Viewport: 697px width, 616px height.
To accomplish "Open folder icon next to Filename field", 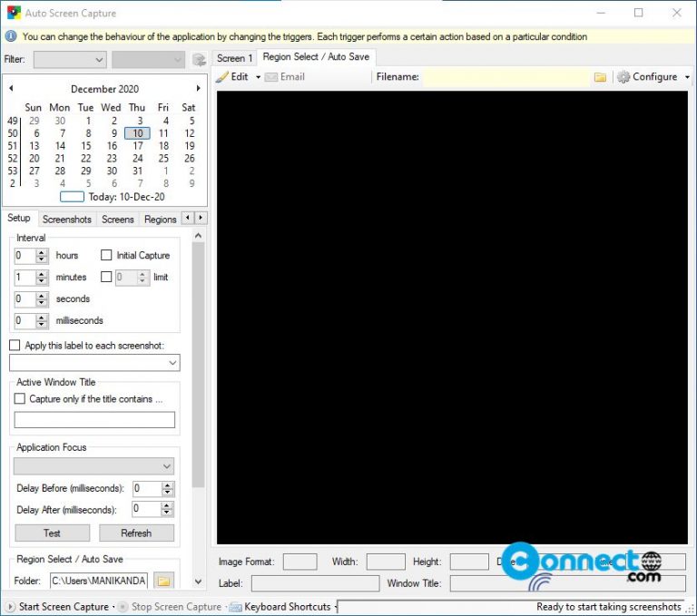I will pos(600,77).
